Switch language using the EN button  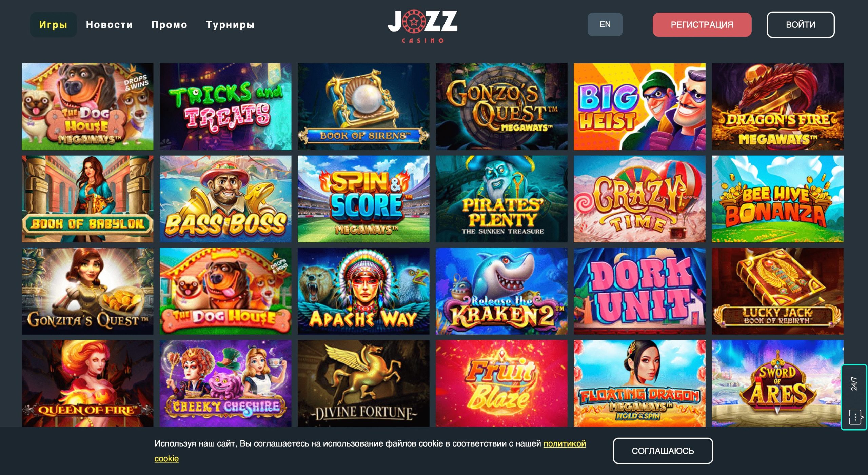(605, 24)
